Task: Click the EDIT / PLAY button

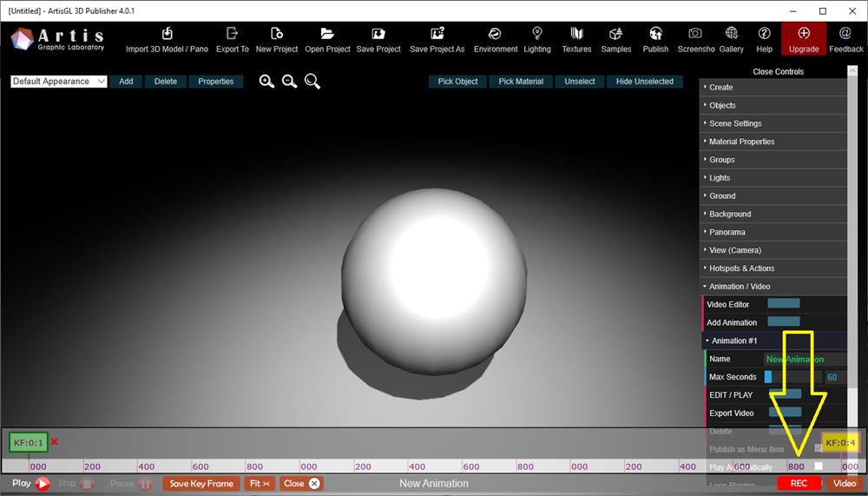Action: pos(785,394)
